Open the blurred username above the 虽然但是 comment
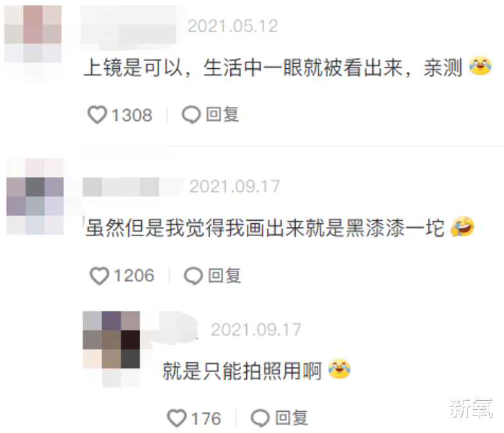 121,187
